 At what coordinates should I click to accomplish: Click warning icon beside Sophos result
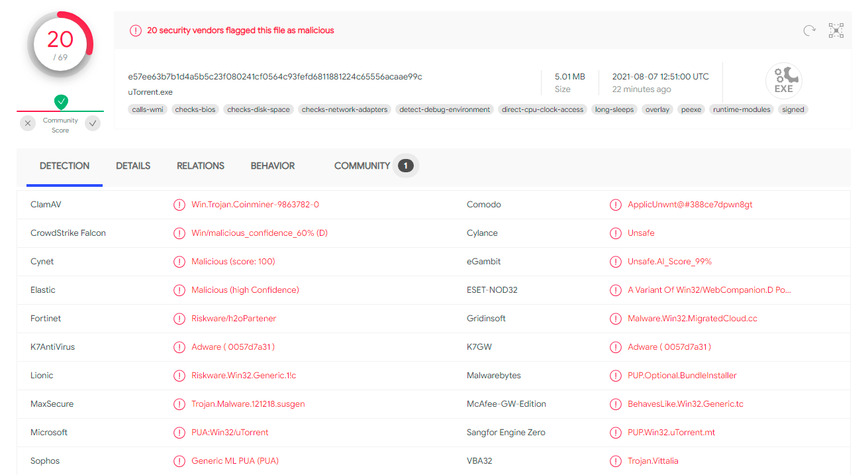coord(179,461)
